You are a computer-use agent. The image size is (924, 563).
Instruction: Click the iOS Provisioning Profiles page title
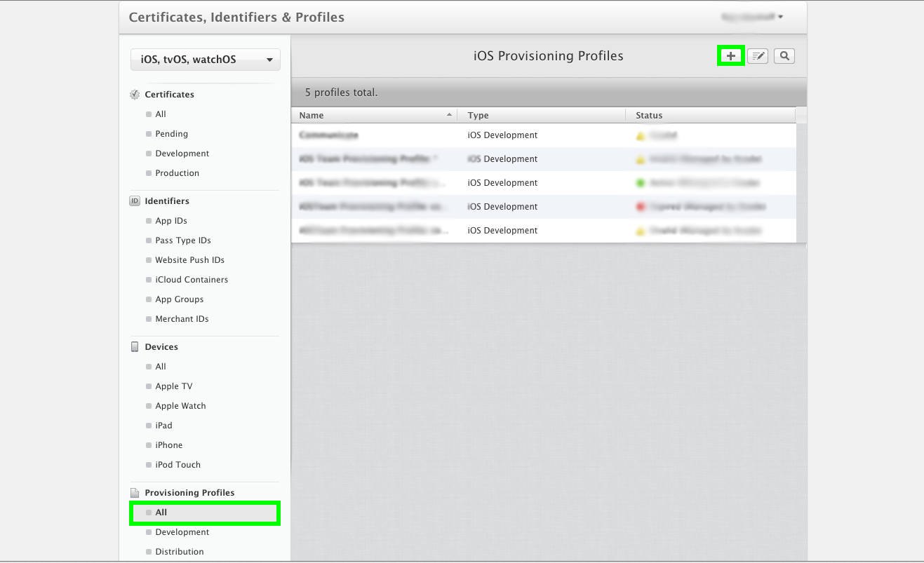[x=549, y=56]
